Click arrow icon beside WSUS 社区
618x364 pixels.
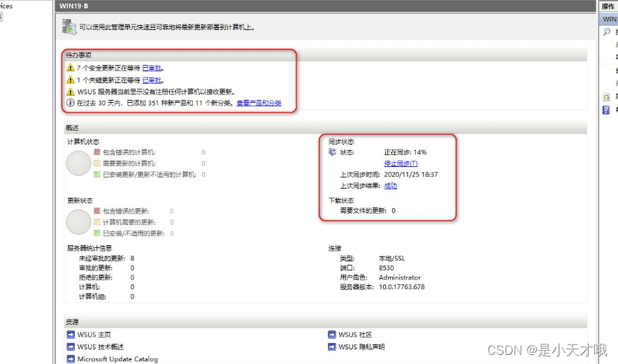click(x=332, y=335)
